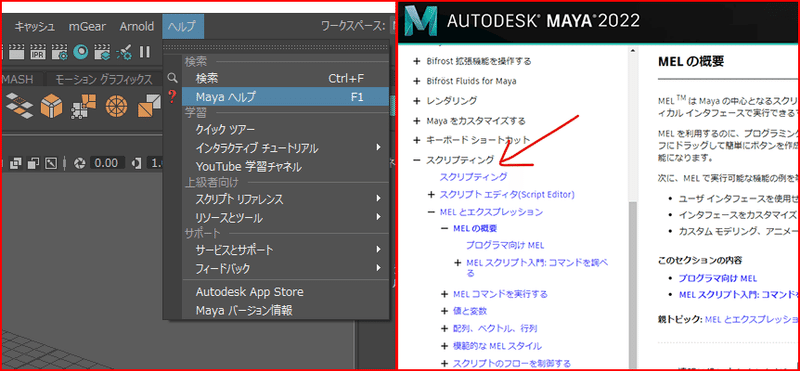Collapse MEL とエクスプレッション node

pos(431,212)
